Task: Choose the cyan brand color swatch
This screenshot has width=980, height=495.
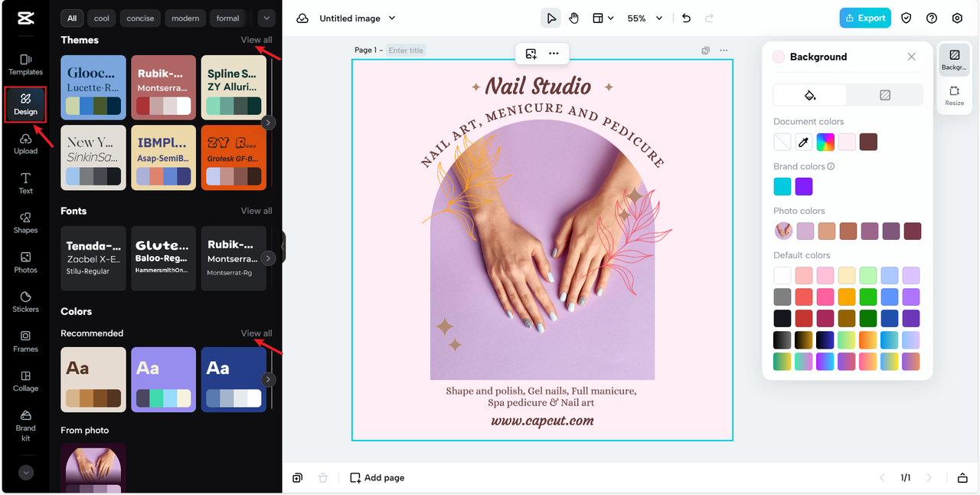Action: [x=782, y=186]
